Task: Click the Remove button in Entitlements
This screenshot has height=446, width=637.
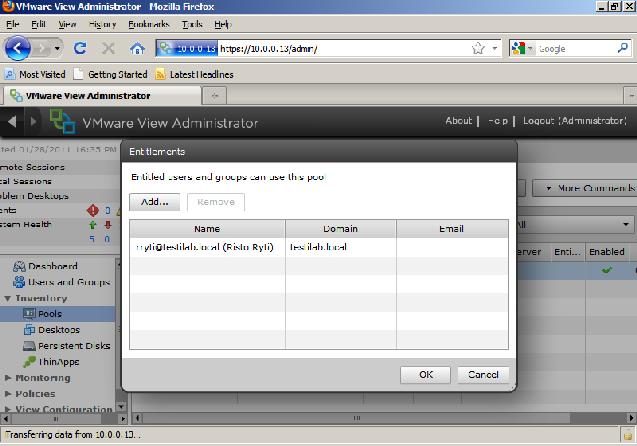Action: [x=216, y=202]
